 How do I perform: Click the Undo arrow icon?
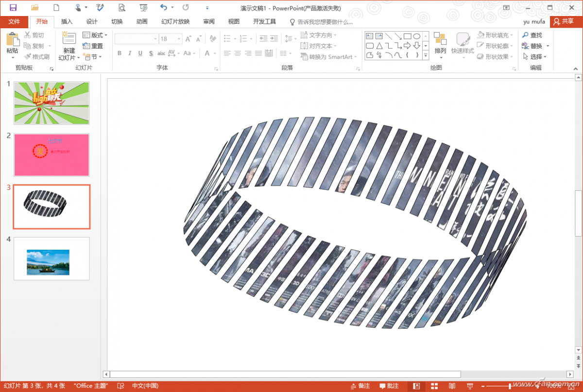click(164, 8)
